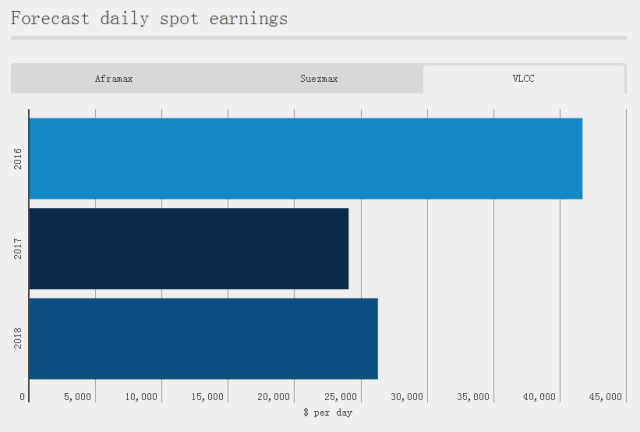This screenshot has width=640, height=432.
Task: Click the "Forecast daily spot earnings" heading
Action: click(149, 18)
